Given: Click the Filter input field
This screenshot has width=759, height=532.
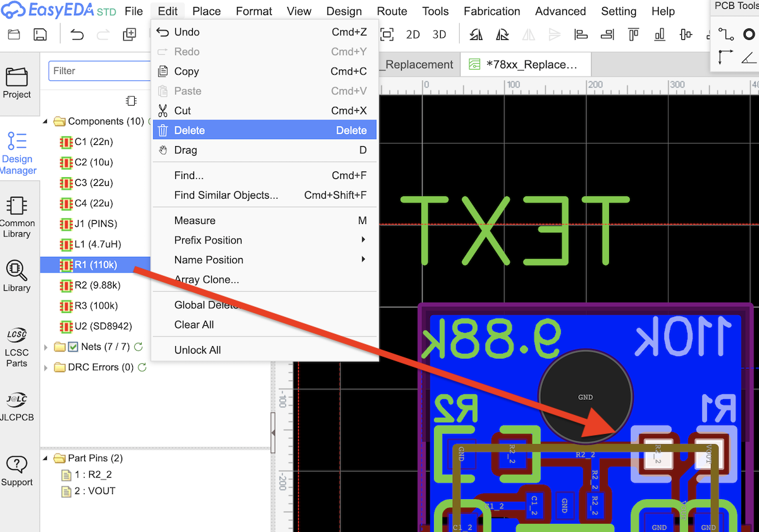Looking at the screenshot, I should (x=100, y=71).
